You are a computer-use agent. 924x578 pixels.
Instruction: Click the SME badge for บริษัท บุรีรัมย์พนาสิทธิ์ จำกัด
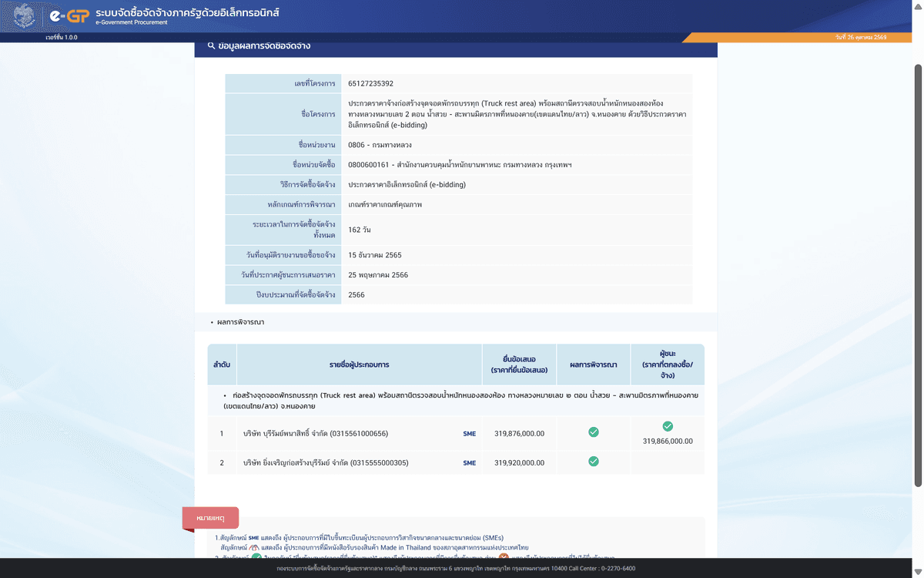469,434
